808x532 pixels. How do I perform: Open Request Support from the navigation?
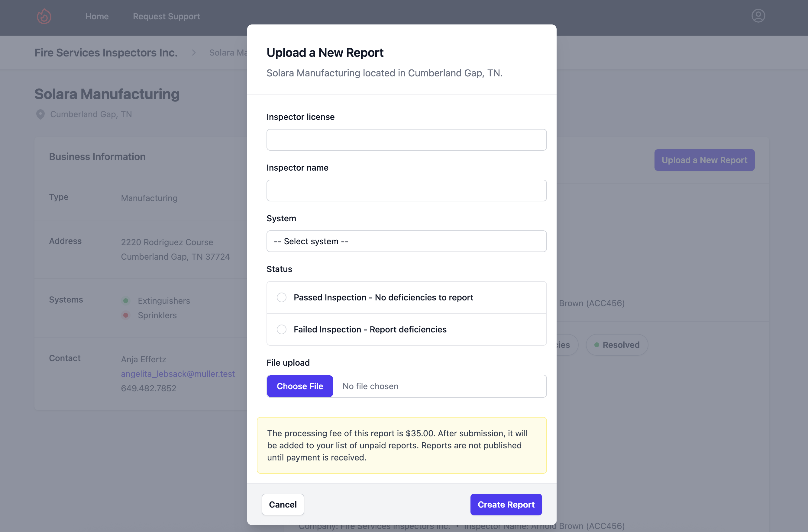click(x=166, y=16)
